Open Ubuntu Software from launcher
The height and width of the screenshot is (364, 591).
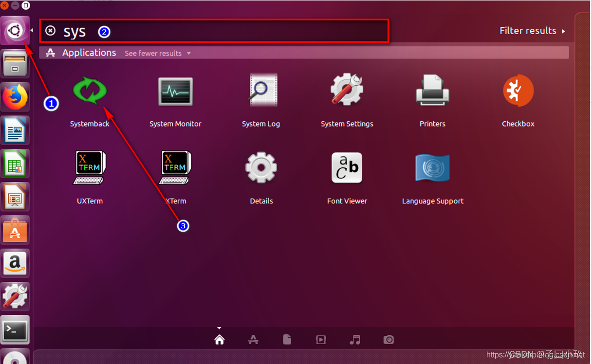[x=15, y=230]
